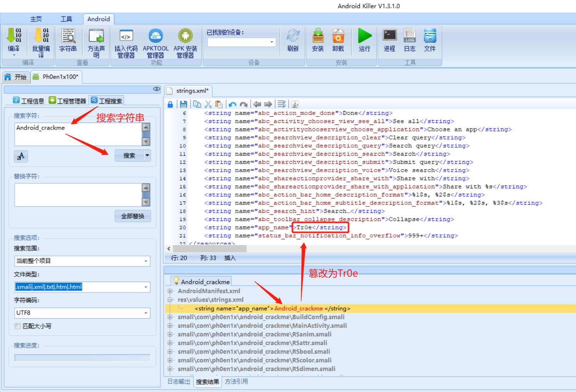This screenshot has height=392, width=576.
Task: Switch to the 工程信息 tab
Action: (29, 101)
